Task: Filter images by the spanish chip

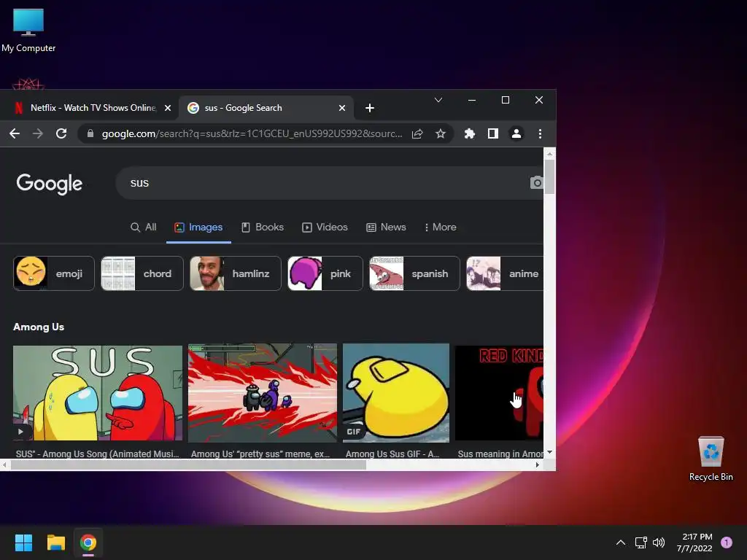Action: point(414,273)
